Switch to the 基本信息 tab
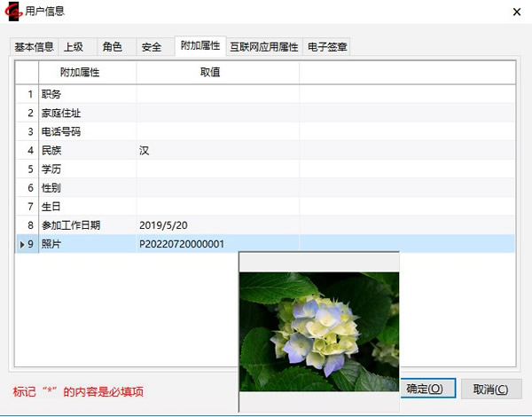 (34, 47)
